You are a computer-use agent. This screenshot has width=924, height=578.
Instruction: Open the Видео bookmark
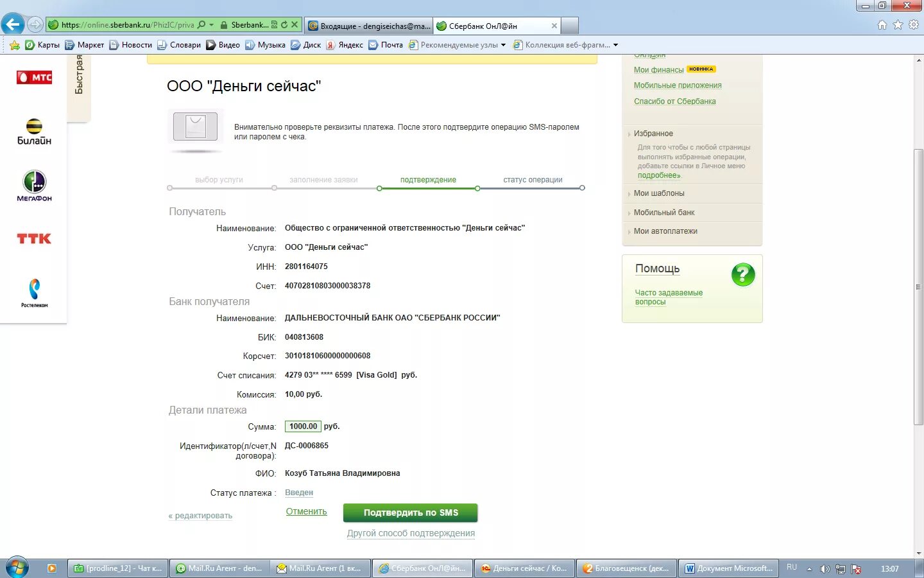pos(223,45)
